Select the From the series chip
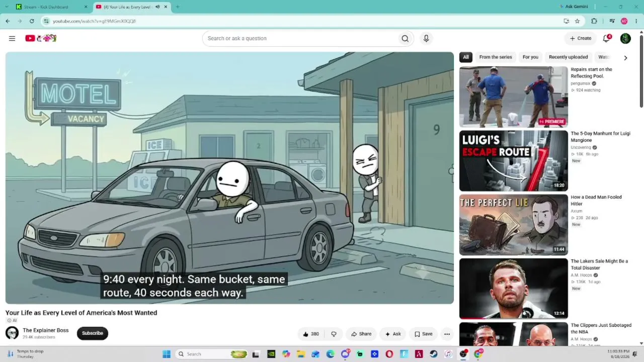Image resolution: width=644 pixels, height=362 pixels. (496, 57)
